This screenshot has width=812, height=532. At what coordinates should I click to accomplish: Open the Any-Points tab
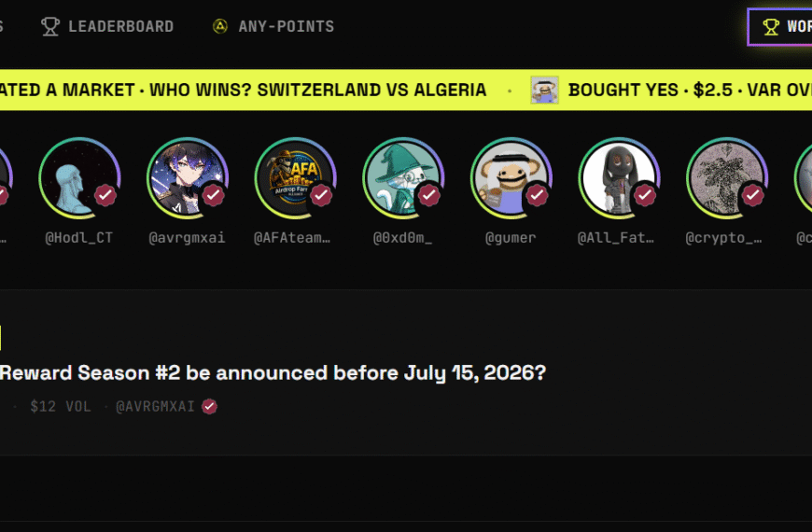273,26
